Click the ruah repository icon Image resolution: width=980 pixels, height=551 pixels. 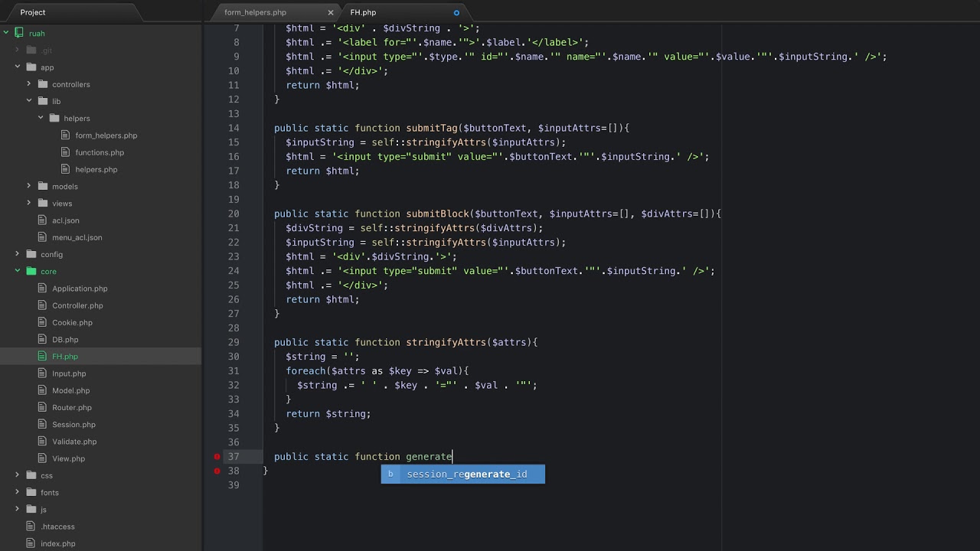point(19,33)
